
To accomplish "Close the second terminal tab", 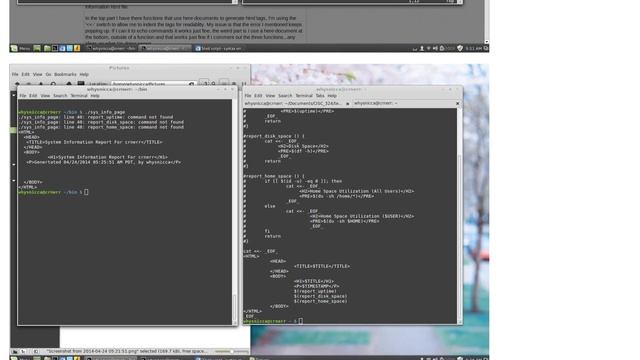I will (x=458, y=104).
